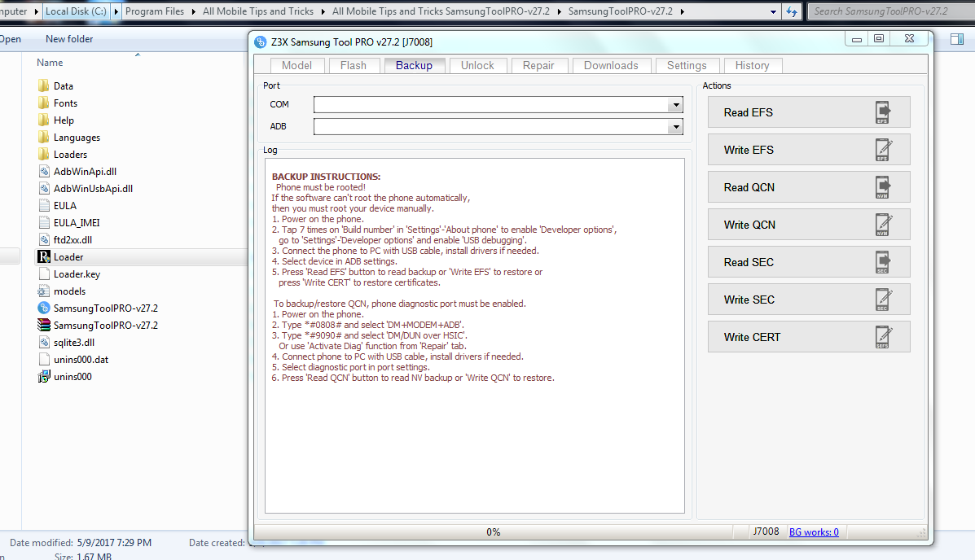Image resolution: width=975 pixels, height=560 pixels.
Task: Select the AdbWinUsbApi.dll file icon
Action: click(x=43, y=188)
